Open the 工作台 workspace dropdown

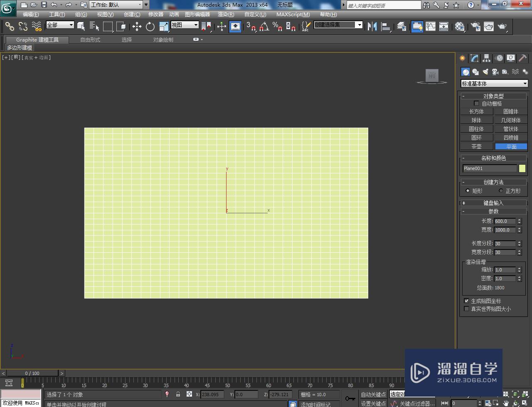pyautogui.click(x=116, y=5)
